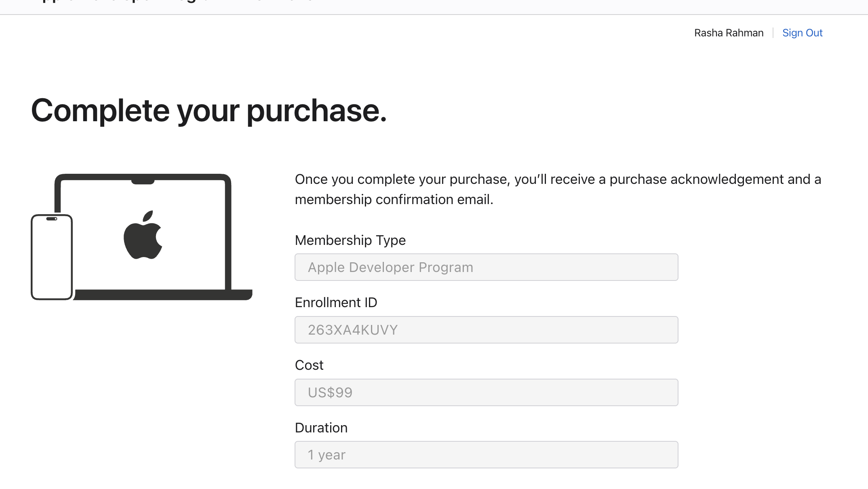Image resolution: width=868 pixels, height=489 pixels.
Task: Click the divider between account name and Sign Out
Action: tap(773, 33)
